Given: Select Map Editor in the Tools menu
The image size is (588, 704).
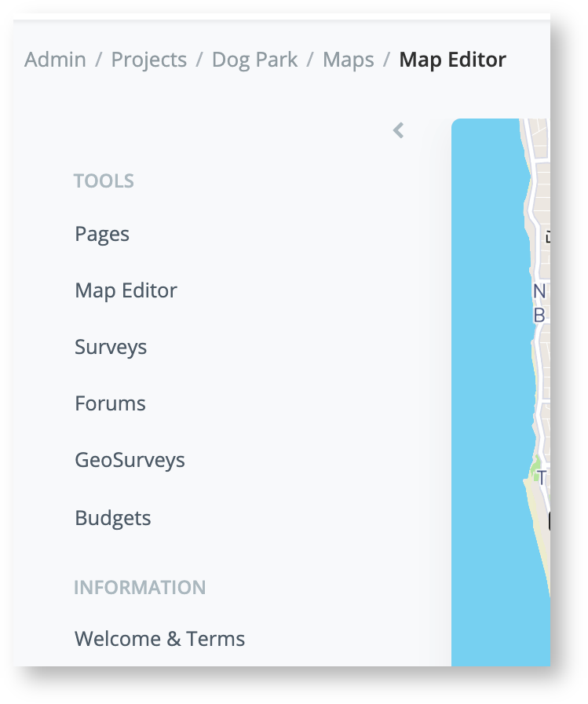Looking at the screenshot, I should (126, 290).
